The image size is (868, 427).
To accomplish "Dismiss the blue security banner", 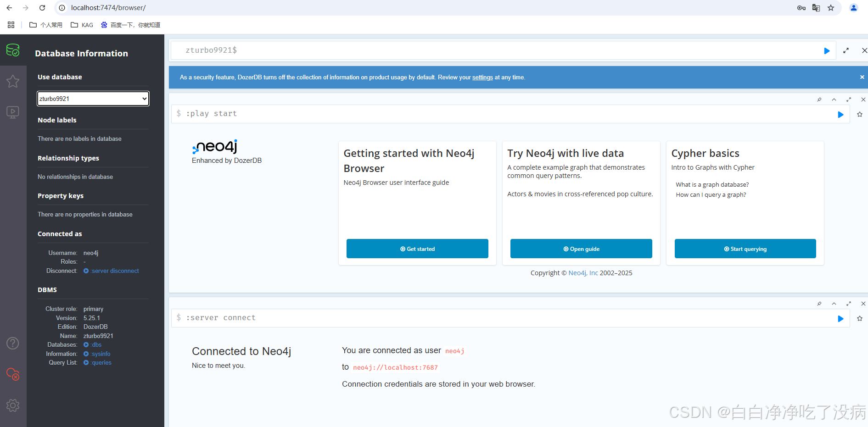I will 862,77.
